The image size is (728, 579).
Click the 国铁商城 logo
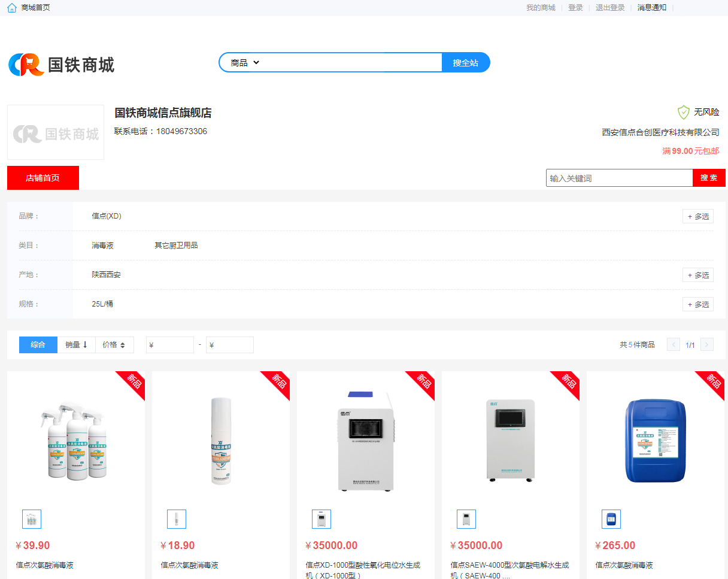click(60, 63)
